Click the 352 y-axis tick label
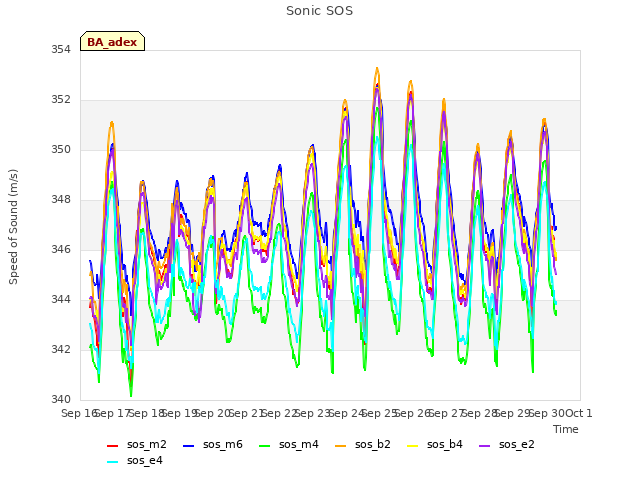Screen dimensions: 640x480 coord(61,100)
